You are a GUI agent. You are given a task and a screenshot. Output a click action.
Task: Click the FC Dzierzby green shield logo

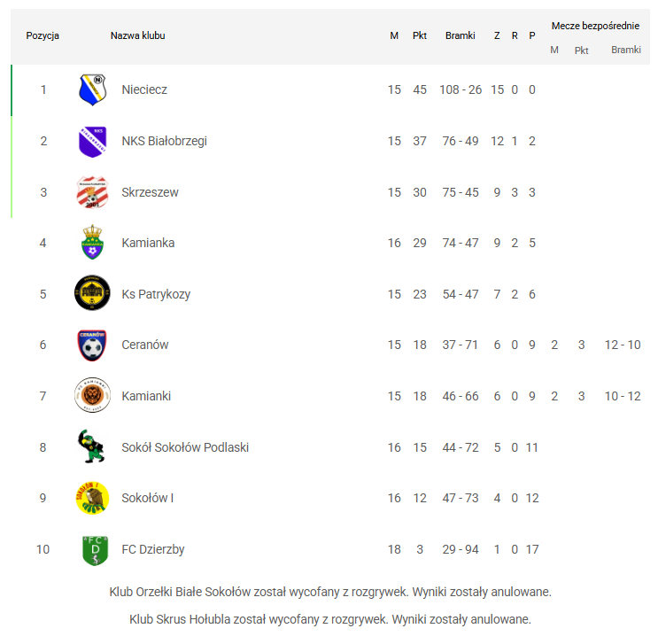pyautogui.click(x=96, y=550)
